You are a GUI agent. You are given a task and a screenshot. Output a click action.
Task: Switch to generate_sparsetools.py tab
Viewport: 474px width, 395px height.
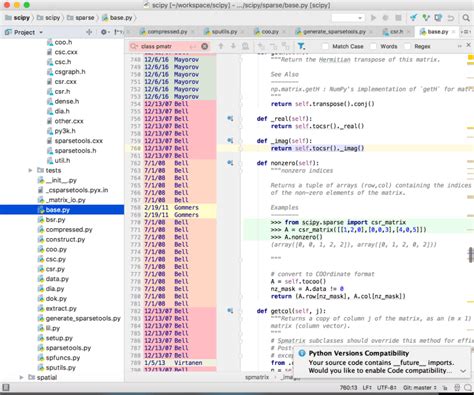(x=334, y=32)
